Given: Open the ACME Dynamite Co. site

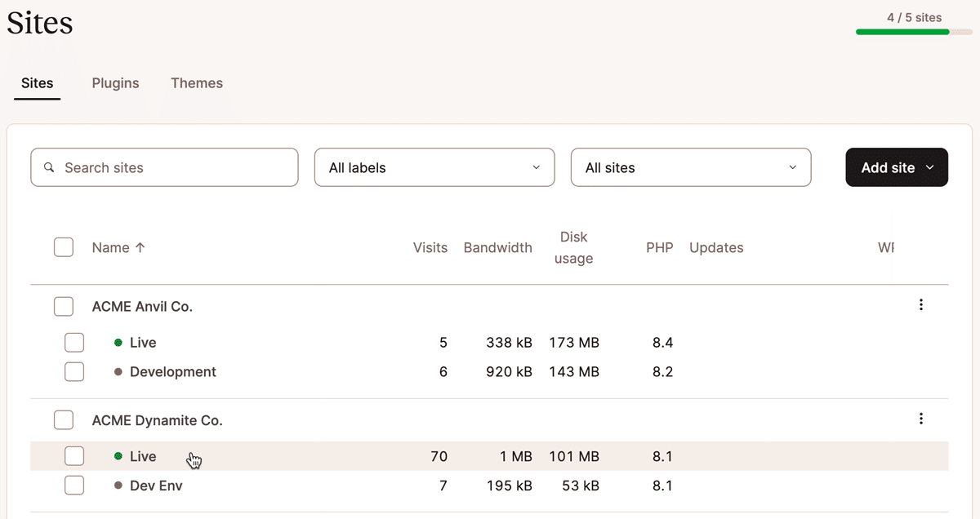Looking at the screenshot, I should [158, 420].
